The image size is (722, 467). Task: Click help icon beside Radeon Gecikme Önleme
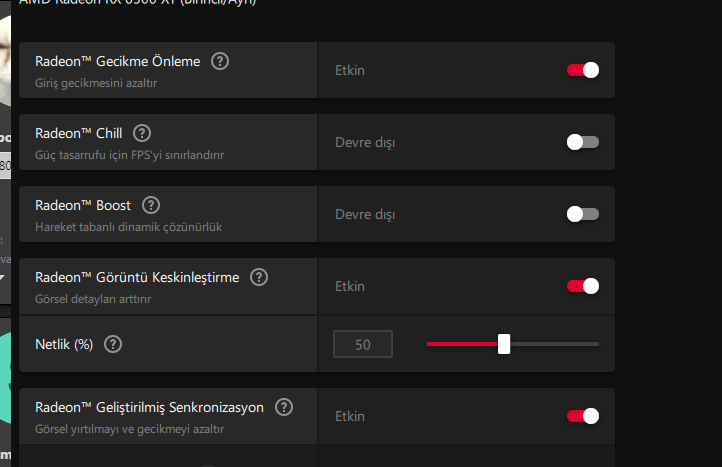coord(220,61)
